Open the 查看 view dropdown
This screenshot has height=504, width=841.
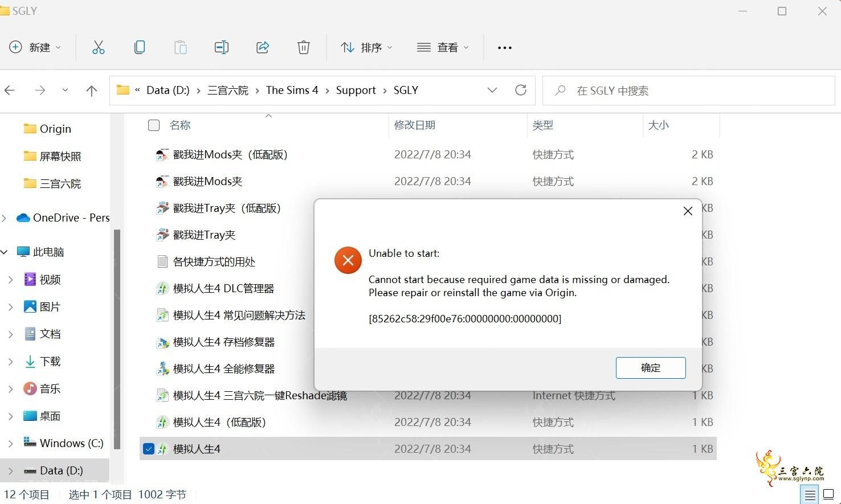(x=443, y=47)
